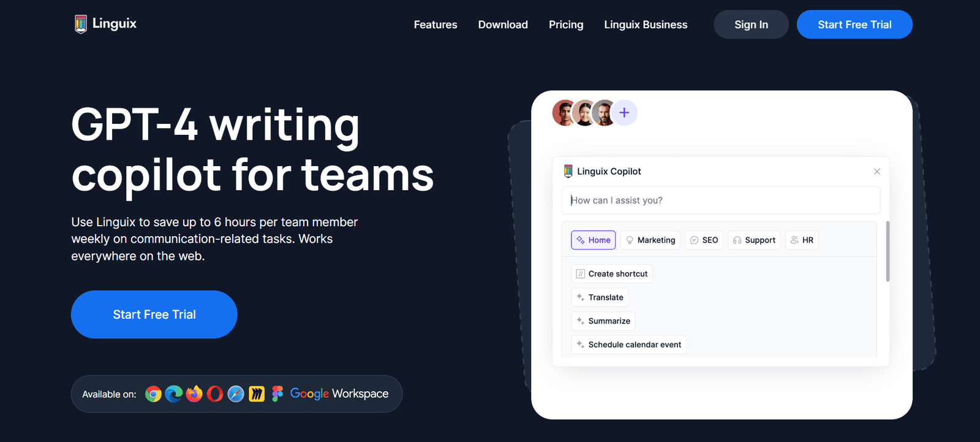Click the Figma app icon

coord(277,394)
